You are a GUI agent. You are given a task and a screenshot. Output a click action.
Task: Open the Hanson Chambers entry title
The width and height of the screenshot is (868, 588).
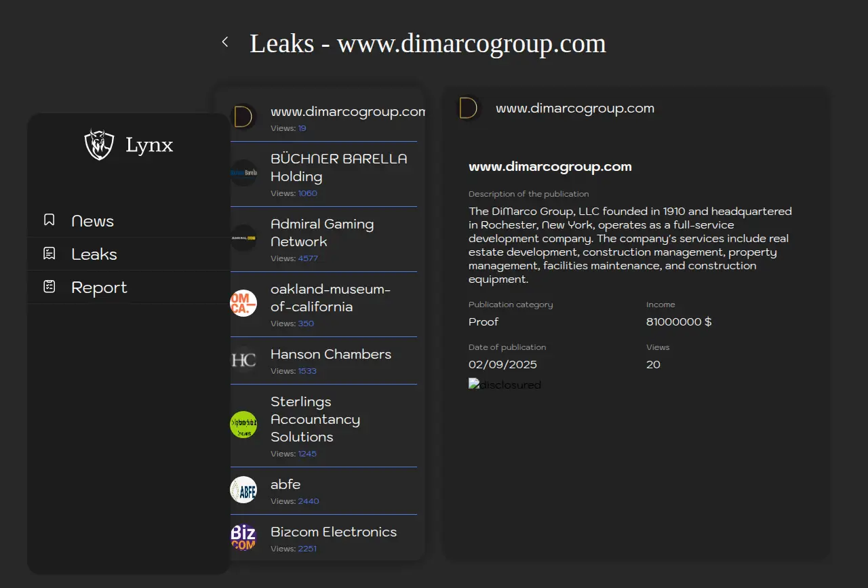click(x=330, y=354)
